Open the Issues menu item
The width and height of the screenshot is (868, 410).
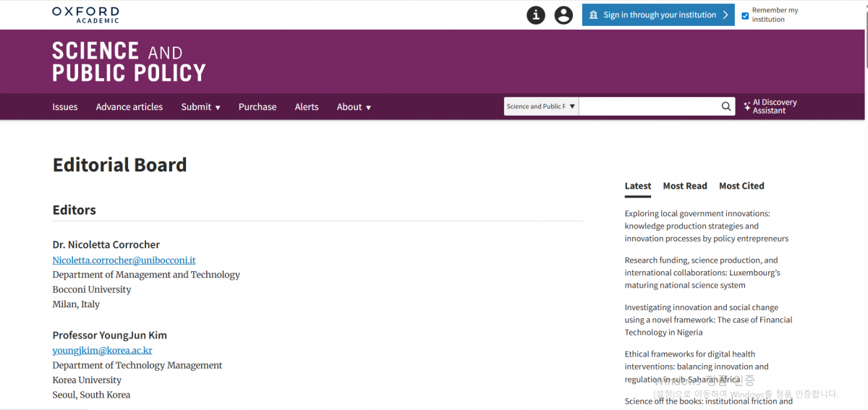pyautogui.click(x=65, y=107)
